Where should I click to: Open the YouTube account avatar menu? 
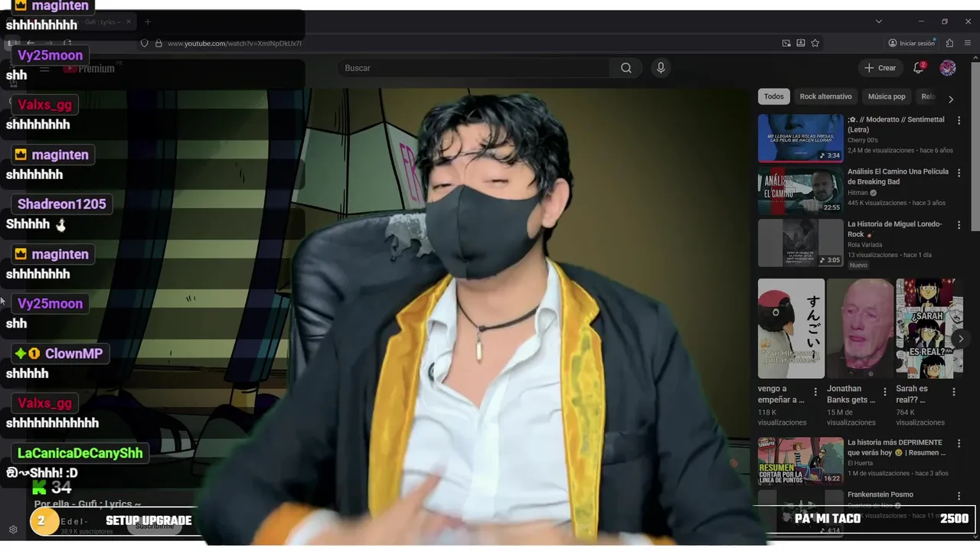tap(948, 68)
